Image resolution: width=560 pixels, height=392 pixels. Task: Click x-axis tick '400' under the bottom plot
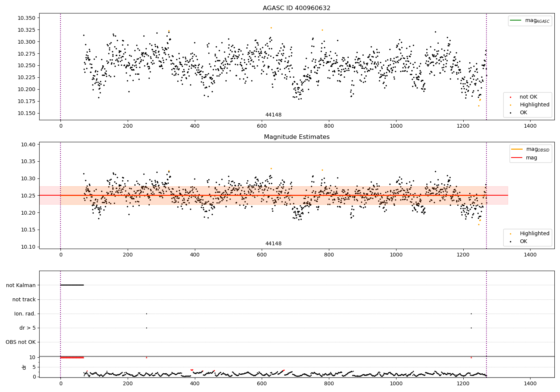195,384
